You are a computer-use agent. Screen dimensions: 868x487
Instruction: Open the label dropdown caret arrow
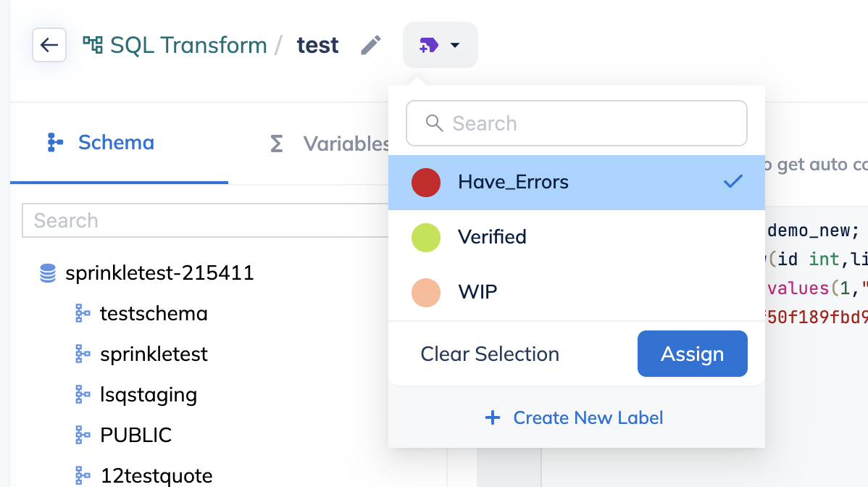pos(455,46)
